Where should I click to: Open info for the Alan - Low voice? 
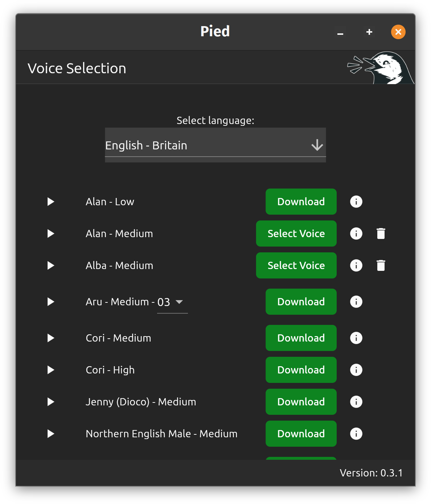[356, 202]
